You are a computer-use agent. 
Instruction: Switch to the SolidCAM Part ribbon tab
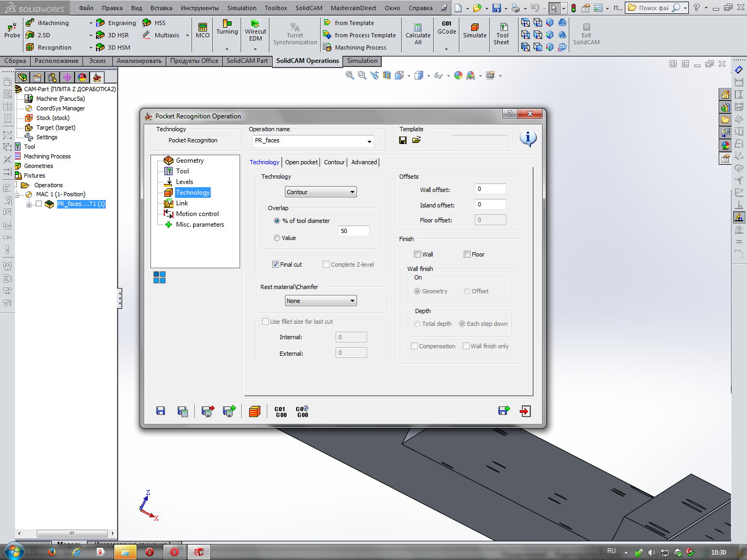[247, 61]
